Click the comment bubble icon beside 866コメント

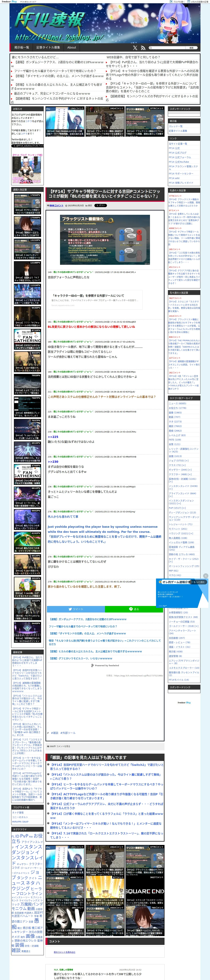(48, 205)
